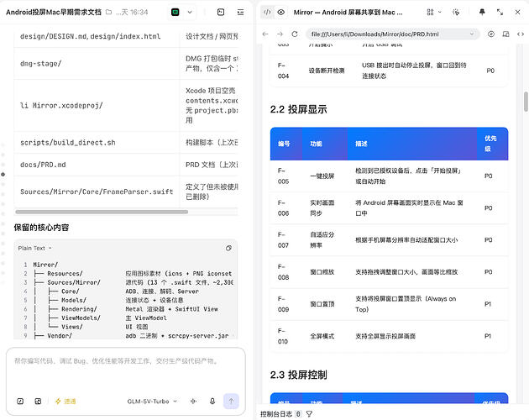The height and width of the screenshot is (420, 529).
Task: Click the Android投屏Mac早期需求文档 conversation title
Action: click(x=54, y=12)
